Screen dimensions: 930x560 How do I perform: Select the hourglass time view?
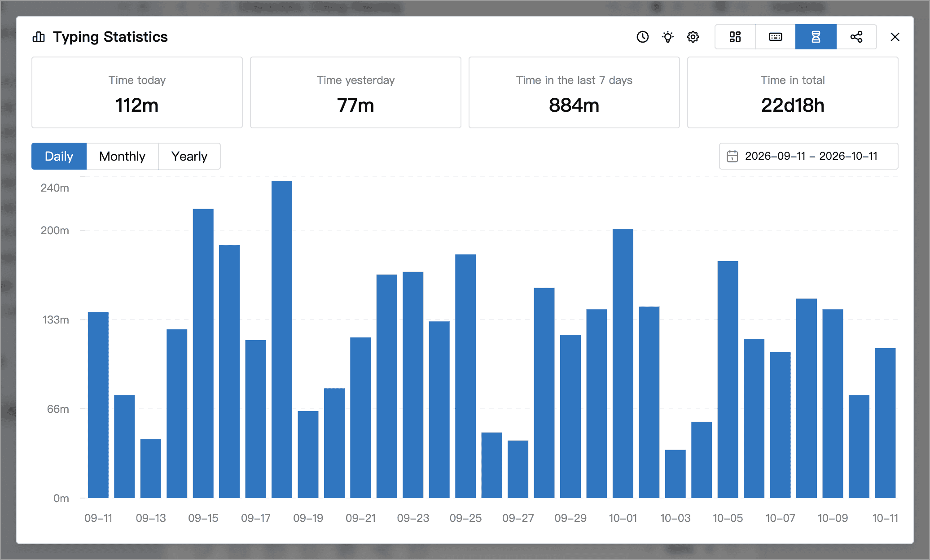tap(816, 37)
